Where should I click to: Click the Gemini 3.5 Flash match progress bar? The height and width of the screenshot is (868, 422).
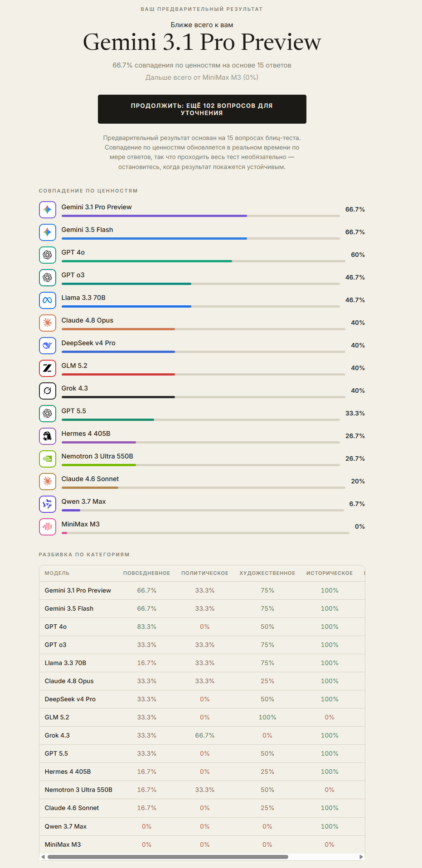click(201, 238)
